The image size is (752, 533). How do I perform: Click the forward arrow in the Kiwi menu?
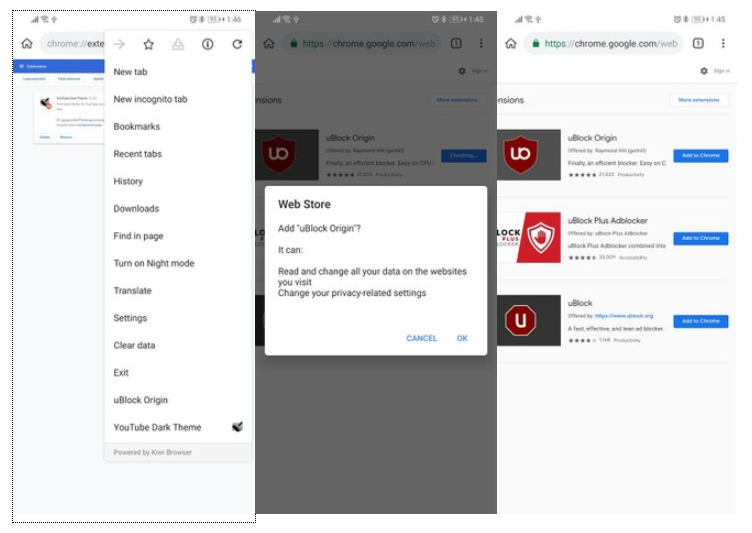tap(119, 44)
